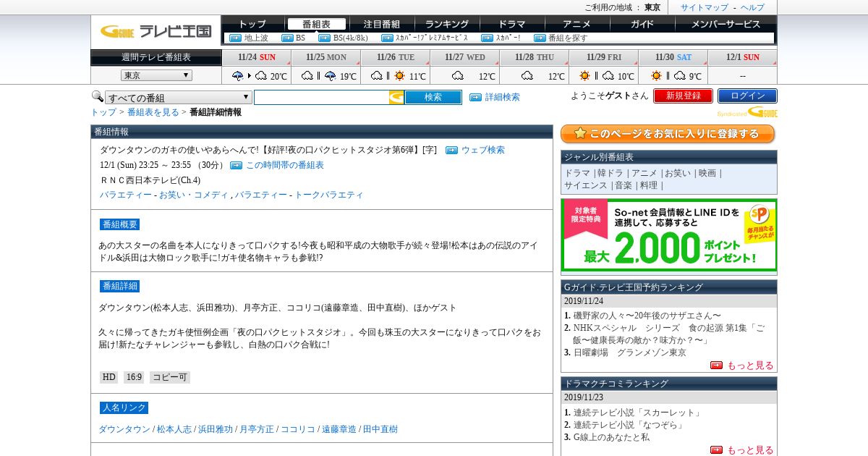The width and height of the screenshot is (868, 456).
Task: Open the 注目番組 tab
Action: point(382,24)
